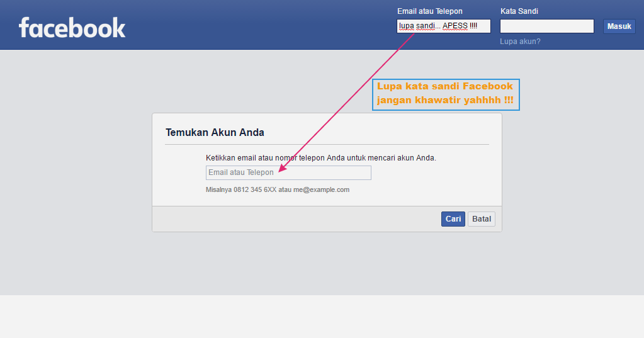Click the 'Kata Sandi' label
The width and height of the screenshot is (644, 338).
tap(519, 11)
